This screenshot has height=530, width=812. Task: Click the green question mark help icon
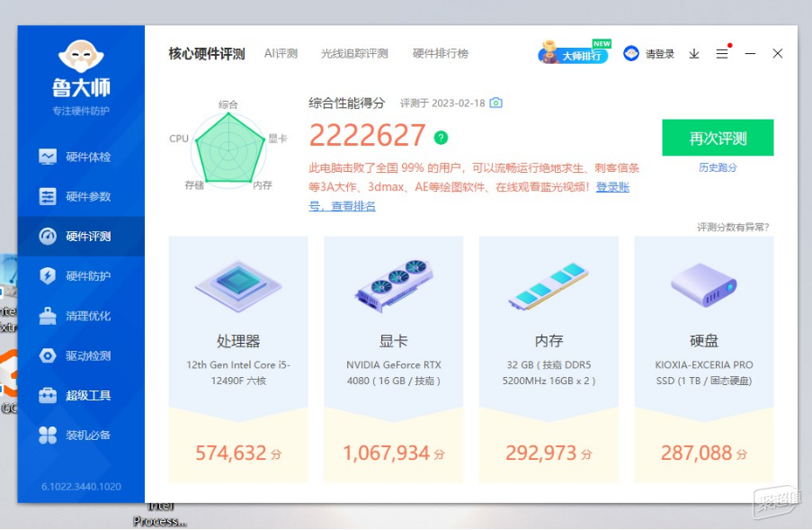[441, 138]
